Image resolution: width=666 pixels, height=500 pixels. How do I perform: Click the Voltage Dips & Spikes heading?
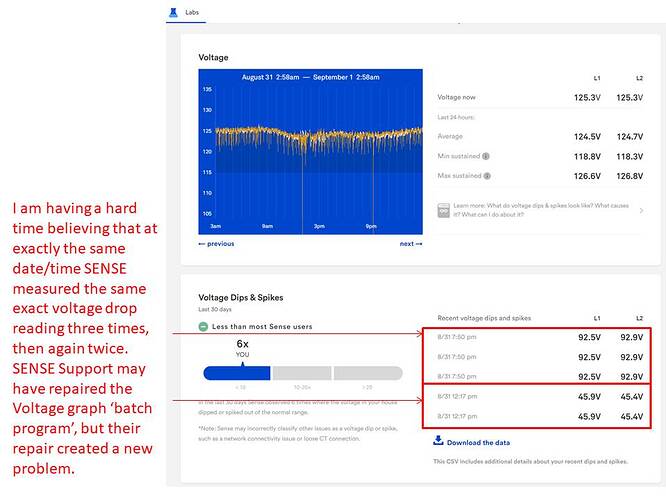coord(241,297)
